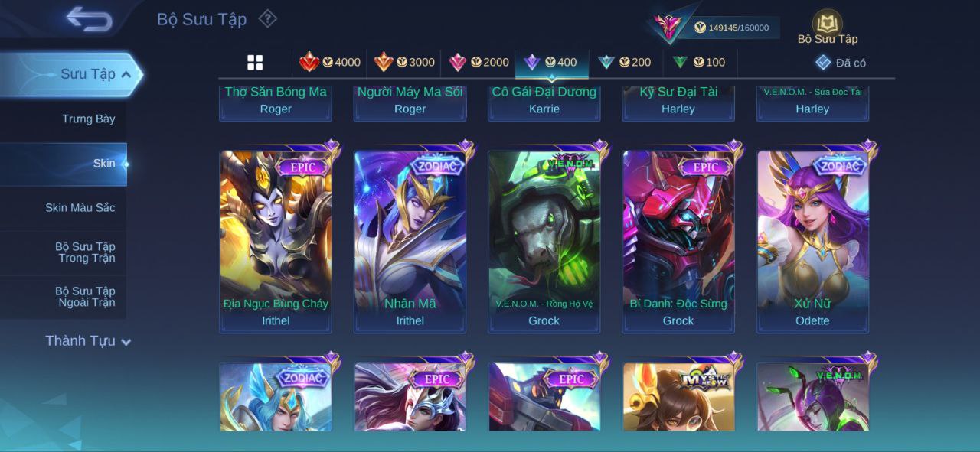Filter by the orange 3000 tier gem
The image size is (980, 452).
coord(403,63)
